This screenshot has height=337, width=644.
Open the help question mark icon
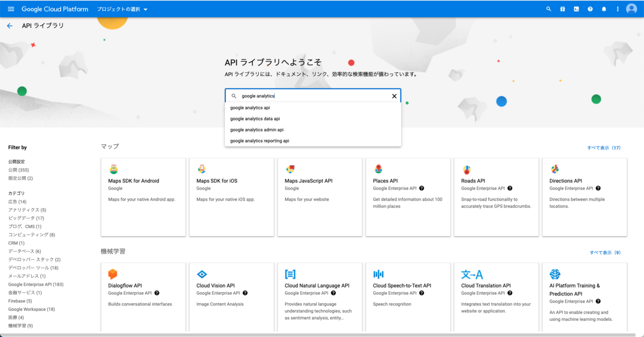(590, 9)
